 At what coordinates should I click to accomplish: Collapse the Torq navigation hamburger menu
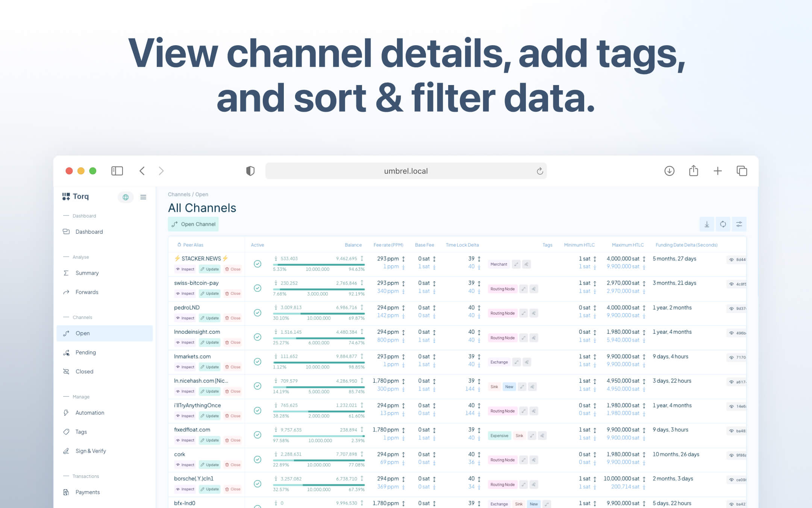point(143,197)
